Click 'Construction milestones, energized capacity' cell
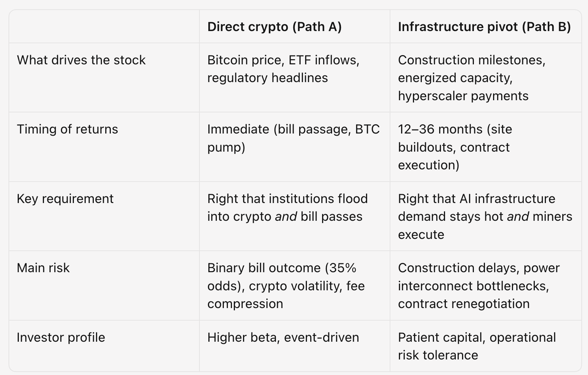This screenshot has width=588, height=375. [x=485, y=78]
